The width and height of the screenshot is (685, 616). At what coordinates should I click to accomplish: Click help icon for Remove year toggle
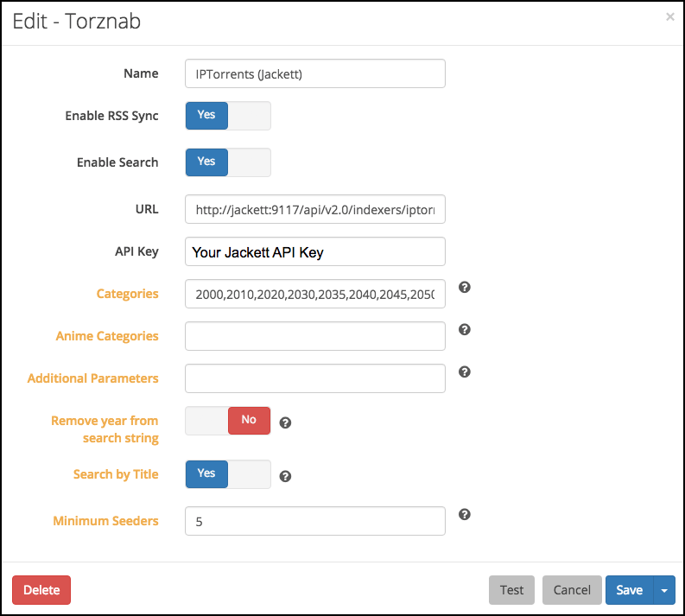click(x=286, y=423)
